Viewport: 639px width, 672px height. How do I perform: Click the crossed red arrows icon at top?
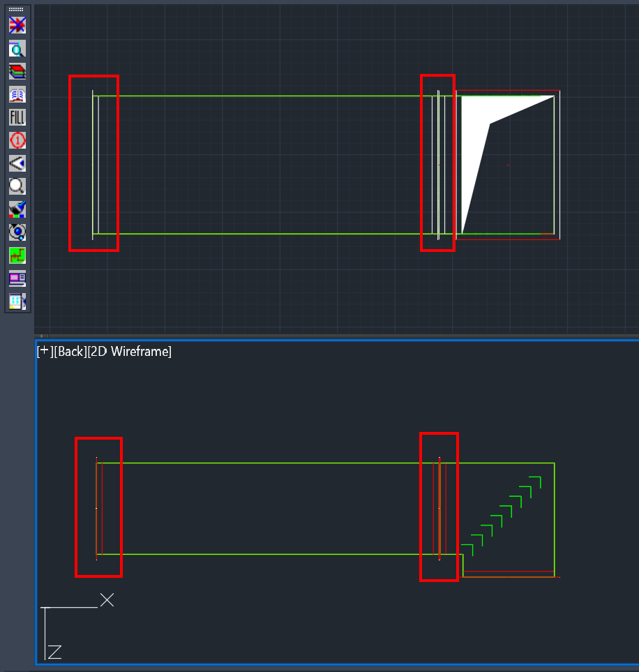(17, 24)
